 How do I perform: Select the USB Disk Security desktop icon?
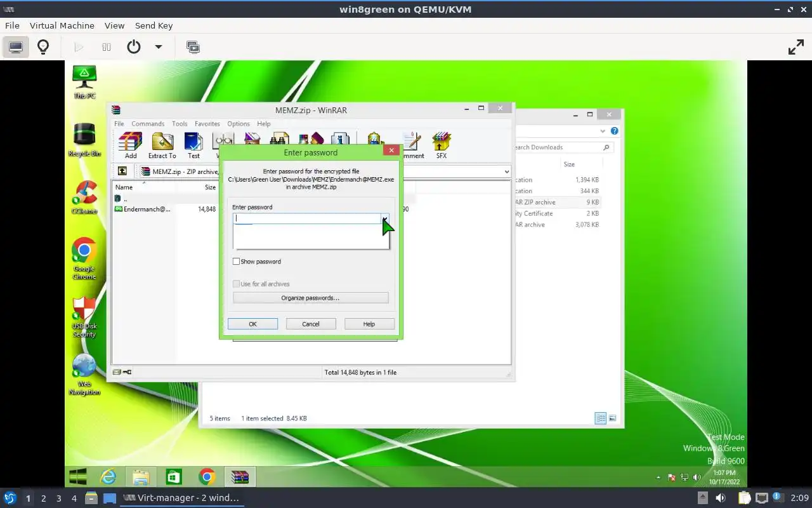84,317
